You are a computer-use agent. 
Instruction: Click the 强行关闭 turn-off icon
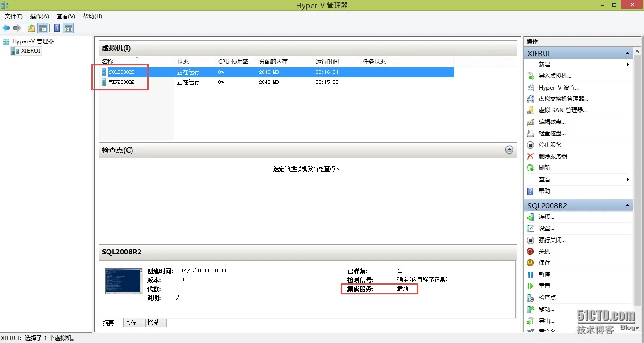[x=530, y=240]
